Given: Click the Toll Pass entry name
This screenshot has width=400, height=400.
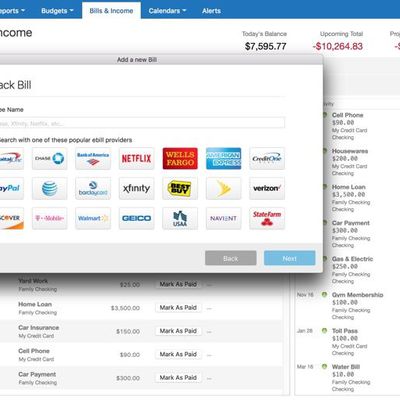Looking at the screenshot, I should [345, 331].
